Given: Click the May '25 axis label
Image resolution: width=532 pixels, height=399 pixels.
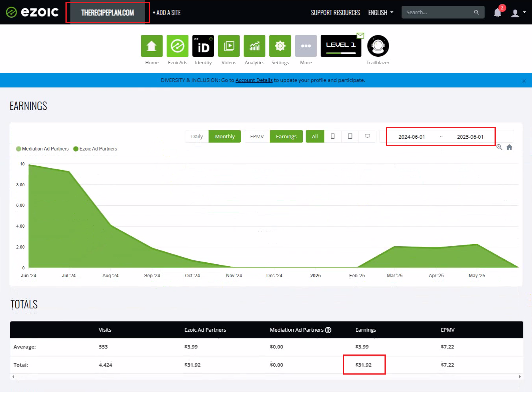Looking at the screenshot, I should (477, 276).
